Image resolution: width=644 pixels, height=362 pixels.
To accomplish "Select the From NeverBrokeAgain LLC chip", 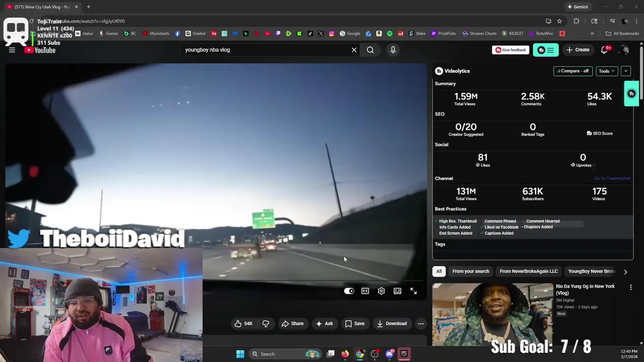I will click(529, 271).
